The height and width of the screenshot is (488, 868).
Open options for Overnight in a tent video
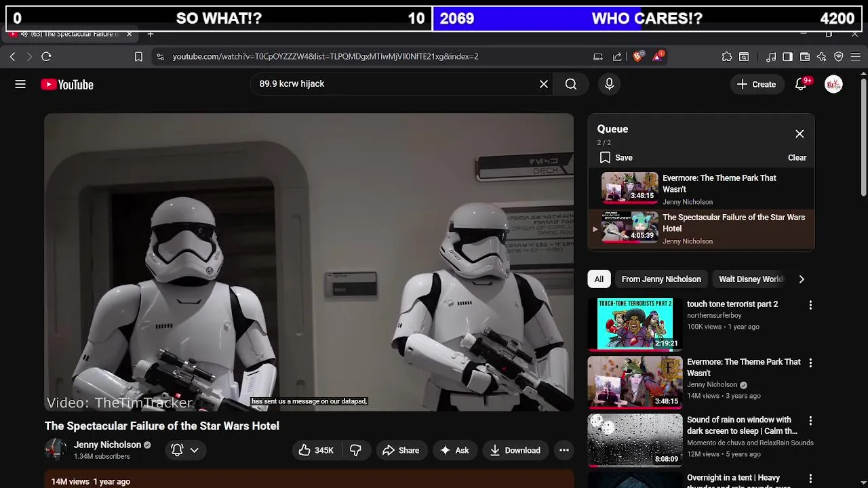(x=810, y=479)
